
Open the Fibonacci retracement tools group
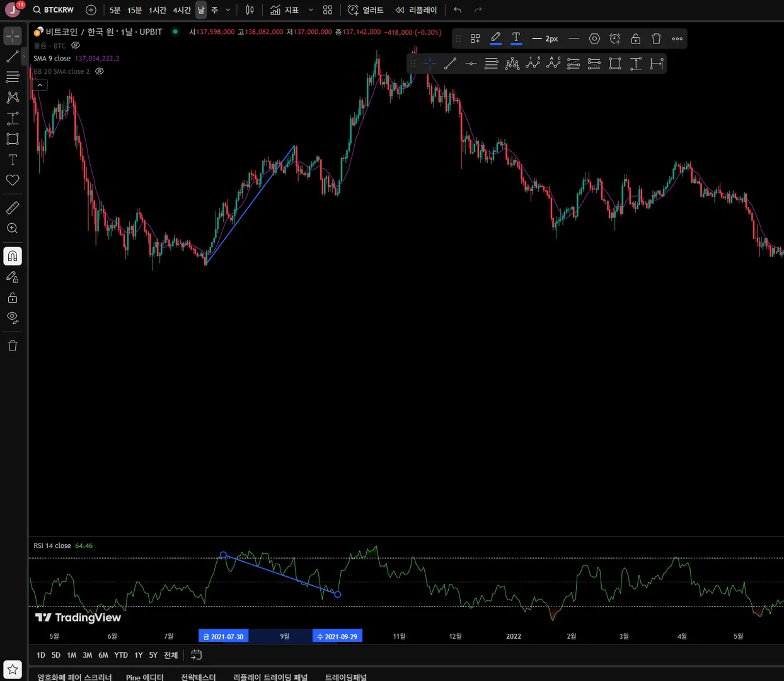point(13,77)
